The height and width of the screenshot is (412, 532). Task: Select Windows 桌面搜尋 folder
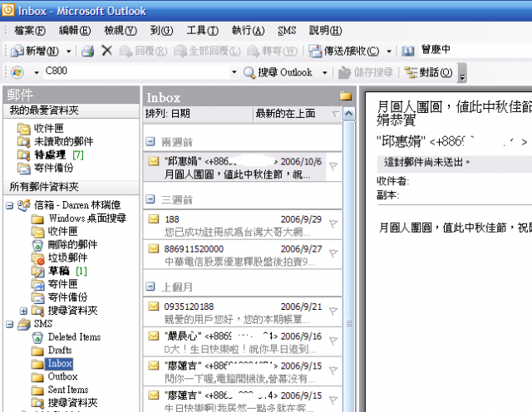click(x=79, y=218)
